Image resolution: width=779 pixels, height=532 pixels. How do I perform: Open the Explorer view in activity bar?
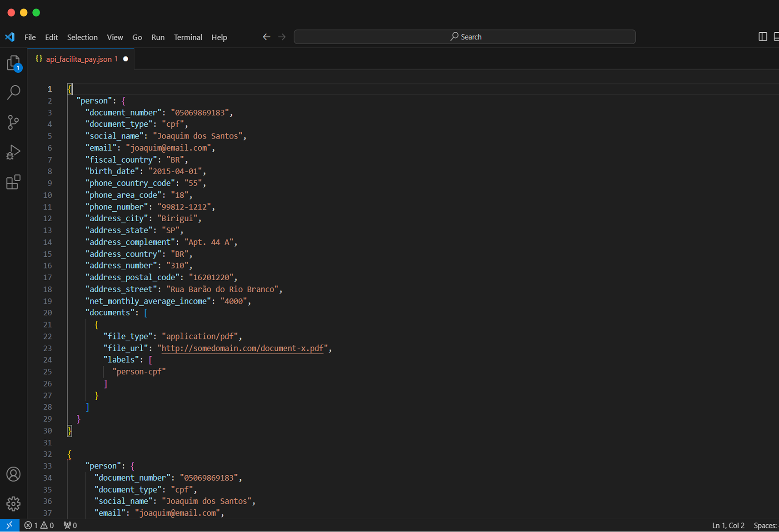13,63
